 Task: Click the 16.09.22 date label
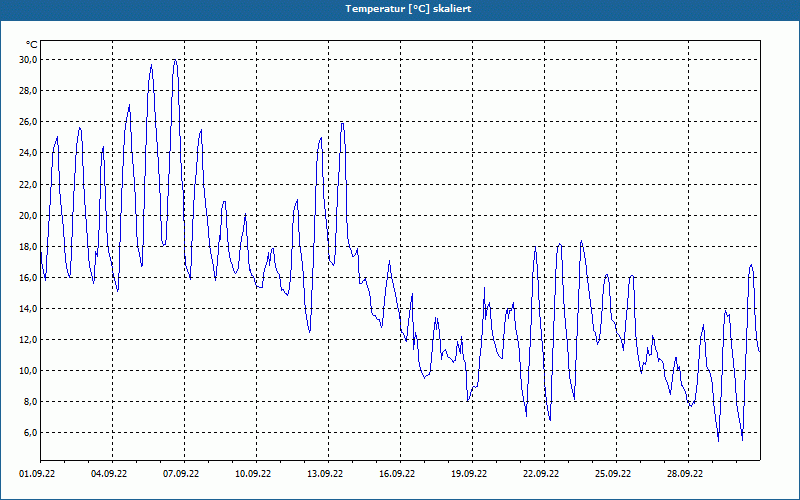[397, 474]
